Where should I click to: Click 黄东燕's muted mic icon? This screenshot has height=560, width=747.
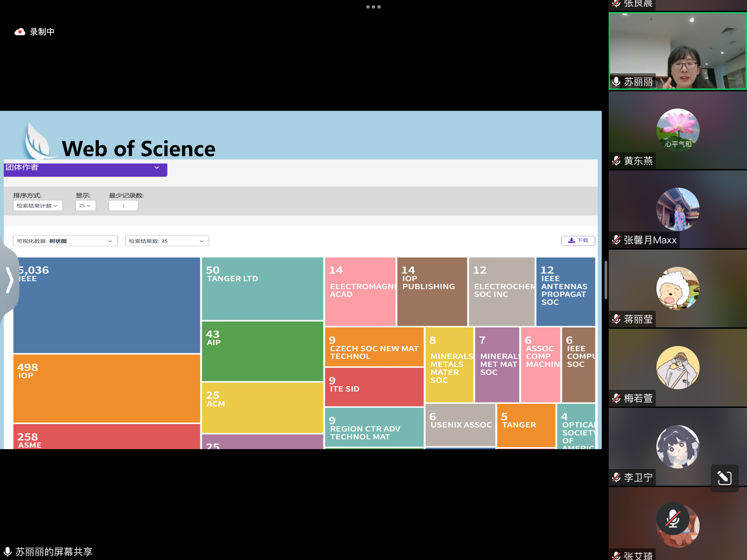coord(616,161)
